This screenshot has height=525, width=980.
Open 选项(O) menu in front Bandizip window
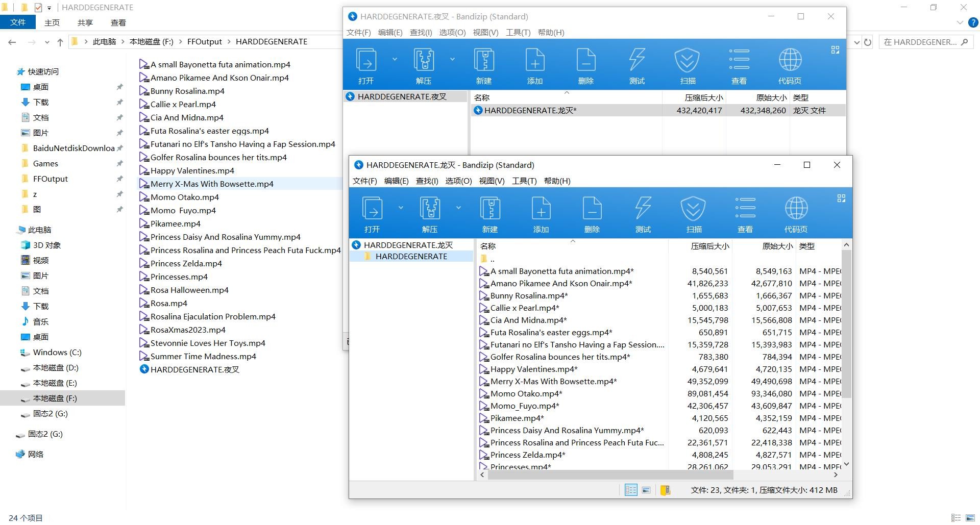tap(458, 181)
